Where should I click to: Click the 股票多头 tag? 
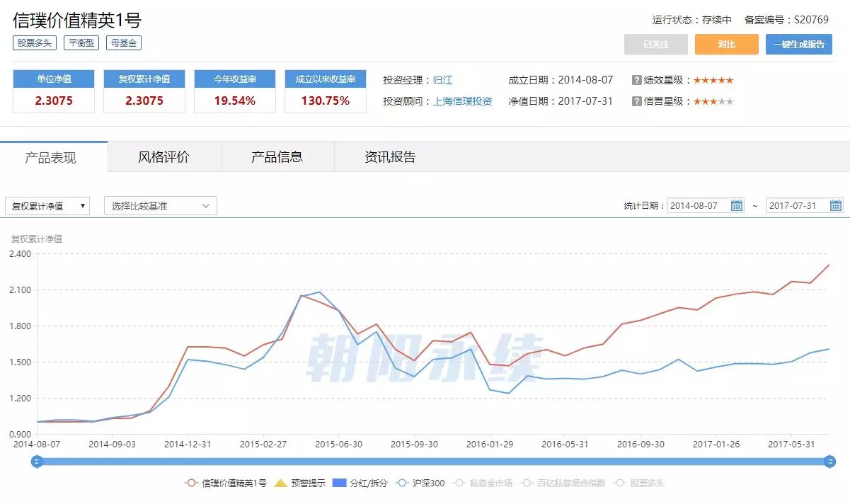(35, 43)
